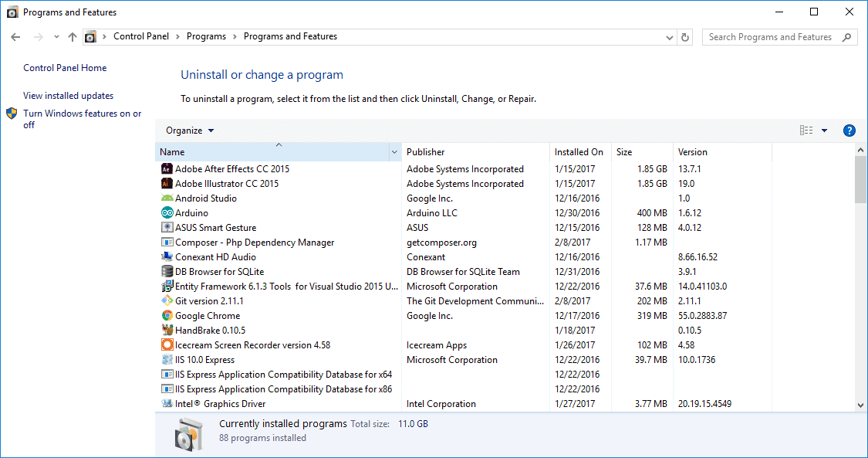Expand the view options dropdown arrow
The image size is (868, 458).
click(824, 131)
